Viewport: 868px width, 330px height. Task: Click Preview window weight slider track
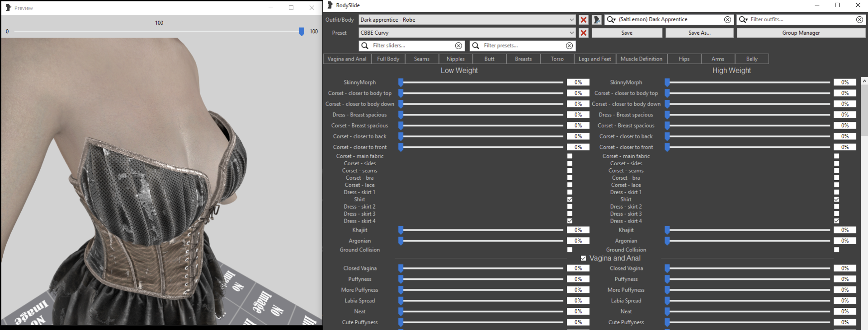click(159, 32)
